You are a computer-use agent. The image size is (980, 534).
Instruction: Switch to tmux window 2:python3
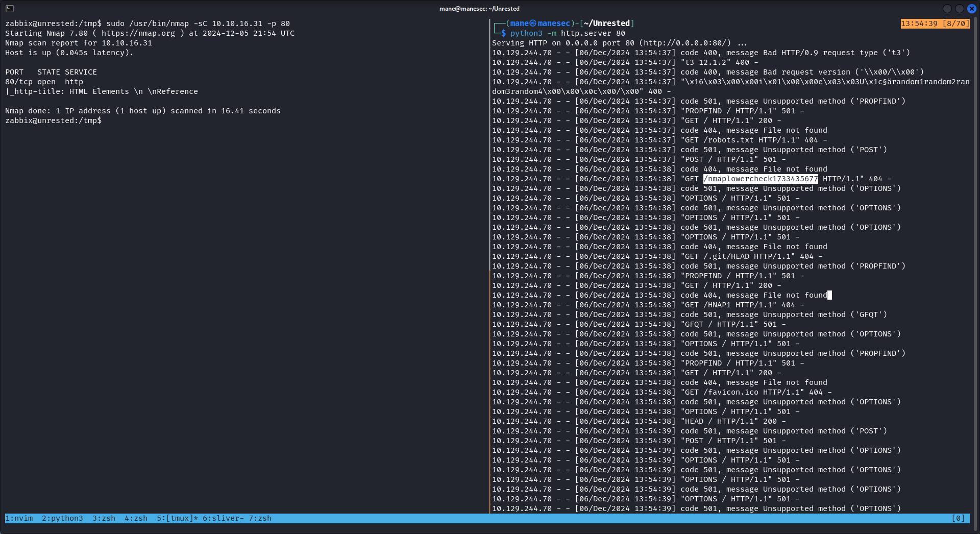[62, 518]
